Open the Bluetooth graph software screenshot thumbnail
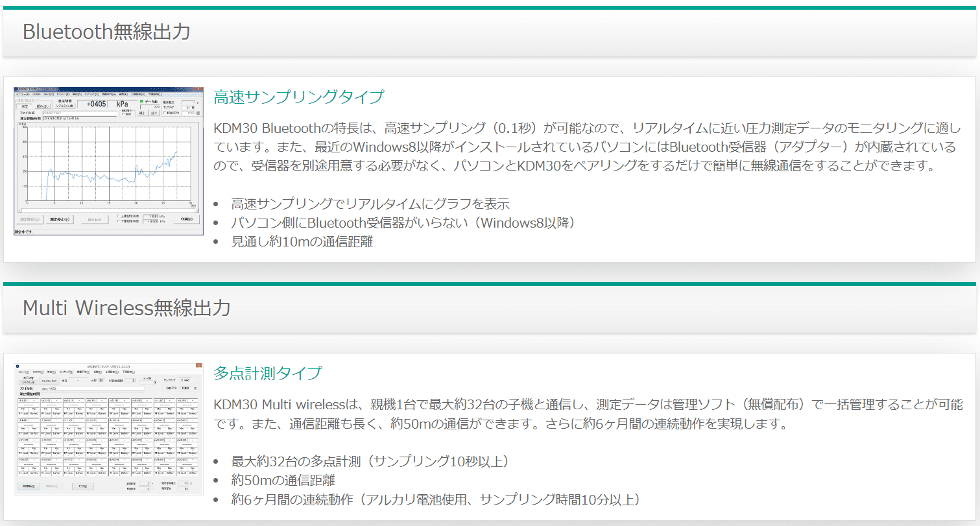Viewport: 980px width, 526px height. [x=108, y=161]
